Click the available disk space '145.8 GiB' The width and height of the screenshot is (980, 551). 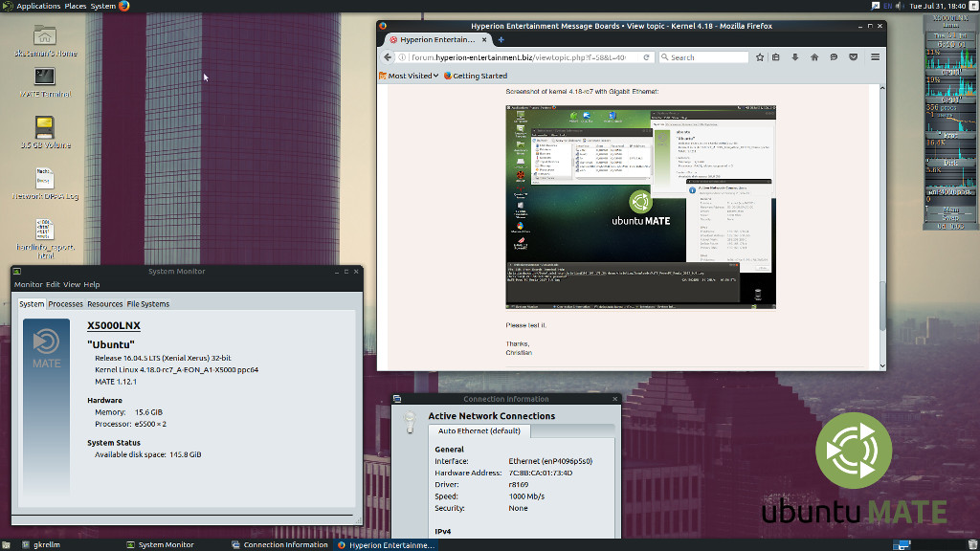[186, 454]
